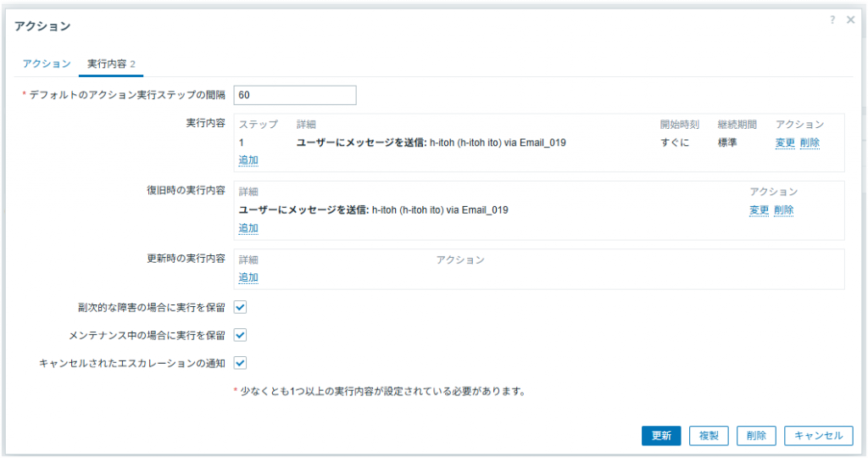The height and width of the screenshot is (458, 868).
Task: Click 削除 for step 1 in 実行内容
Action: click(810, 142)
